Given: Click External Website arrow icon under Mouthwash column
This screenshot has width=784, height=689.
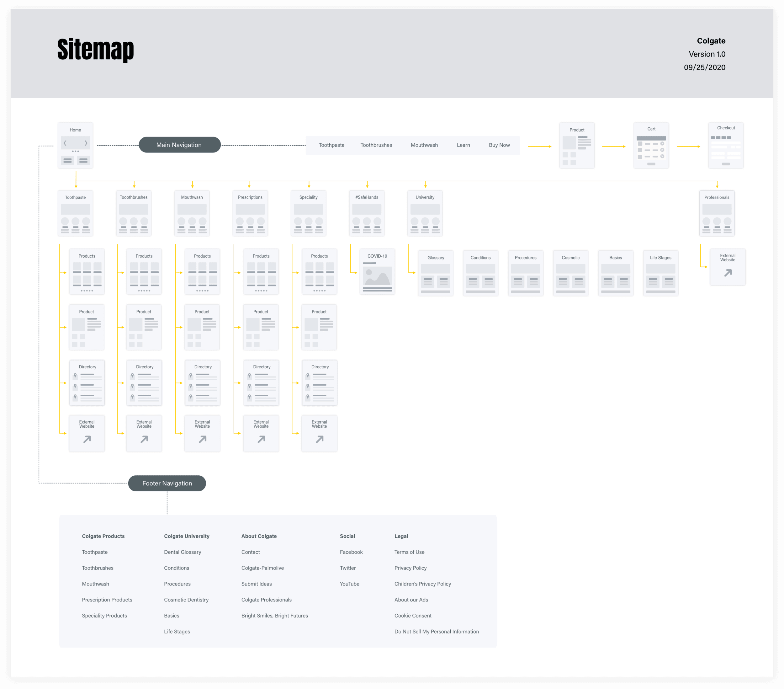Looking at the screenshot, I should click(203, 439).
